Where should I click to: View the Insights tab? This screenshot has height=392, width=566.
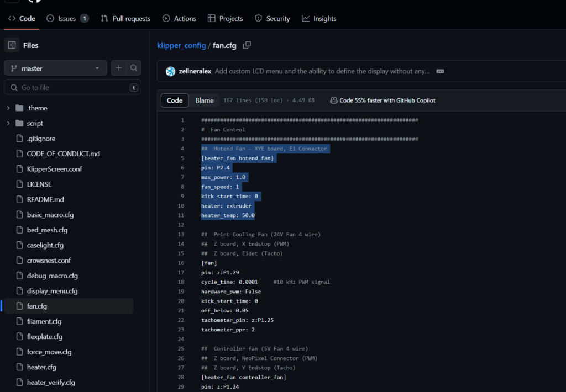tap(319, 18)
